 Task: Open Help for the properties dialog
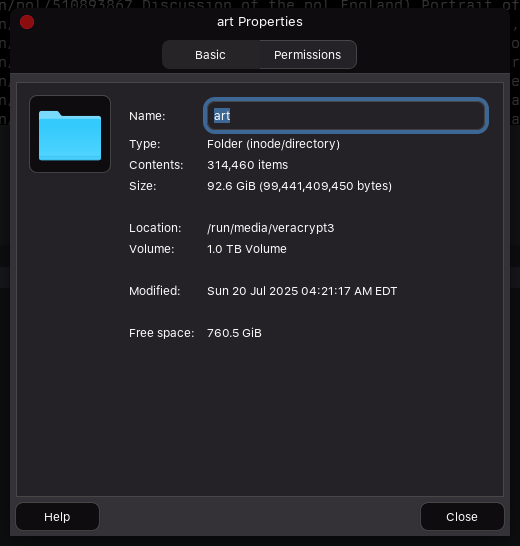point(57,517)
